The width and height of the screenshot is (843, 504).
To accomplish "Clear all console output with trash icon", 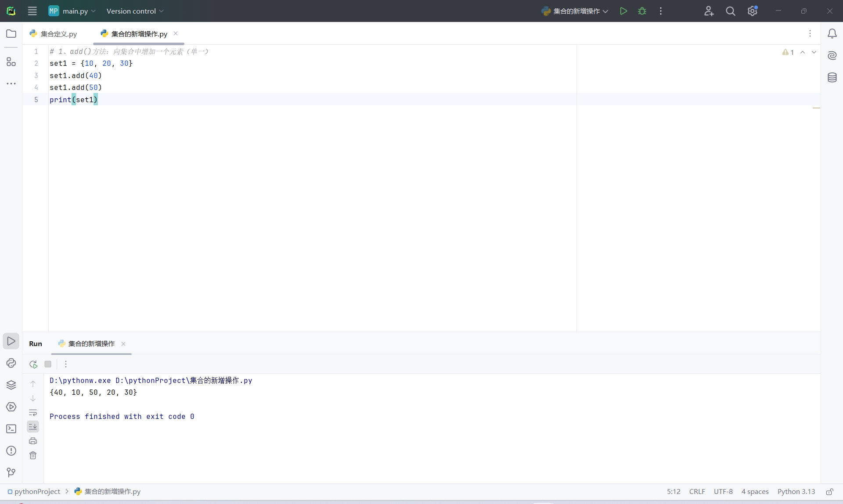I will 33,455.
